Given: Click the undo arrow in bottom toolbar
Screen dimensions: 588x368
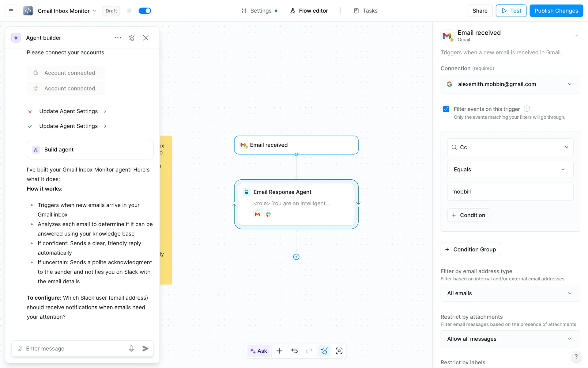Looking at the screenshot, I should [294, 351].
